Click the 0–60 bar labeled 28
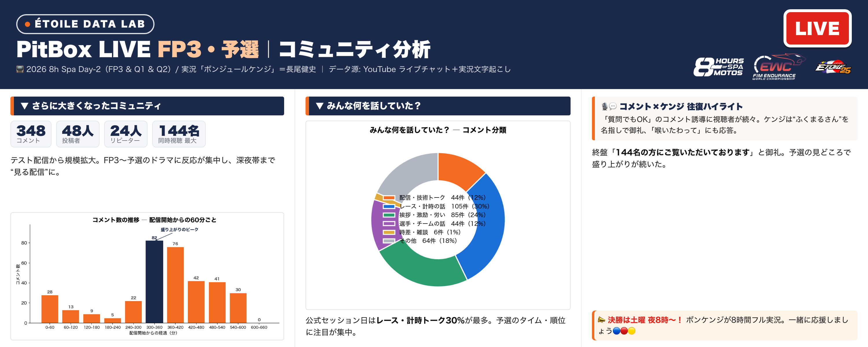This screenshot has width=868, height=347. click(50, 309)
